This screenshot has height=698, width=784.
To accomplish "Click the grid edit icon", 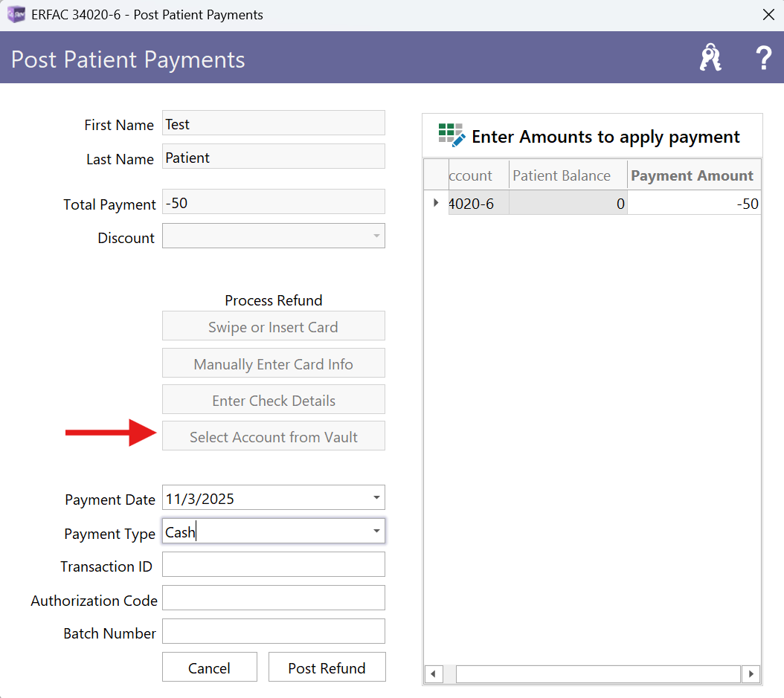I will coord(452,135).
